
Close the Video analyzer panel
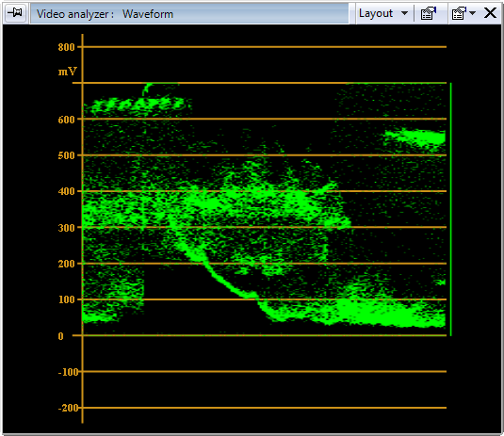(x=490, y=13)
